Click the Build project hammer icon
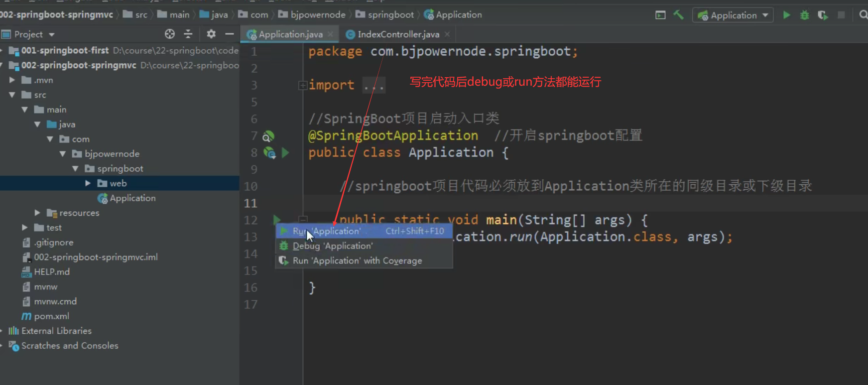The height and width of the screenshot is (385, 868). (678, 15)
